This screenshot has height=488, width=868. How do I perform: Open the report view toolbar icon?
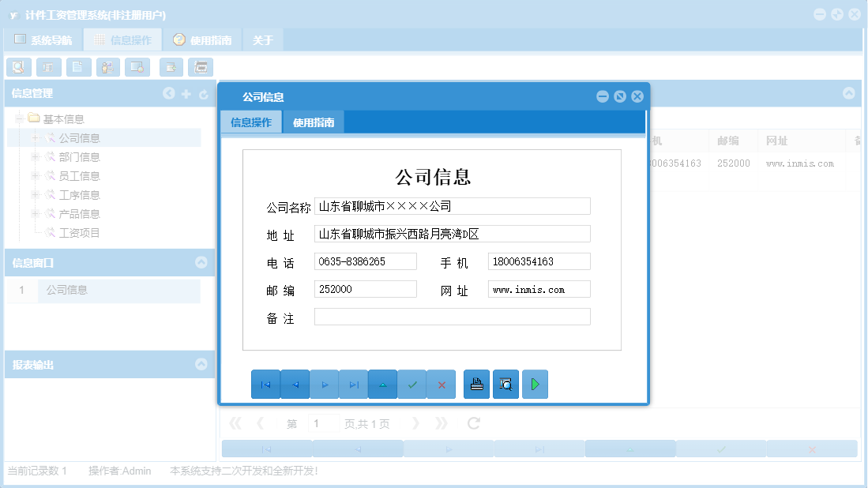click(48, 67)
